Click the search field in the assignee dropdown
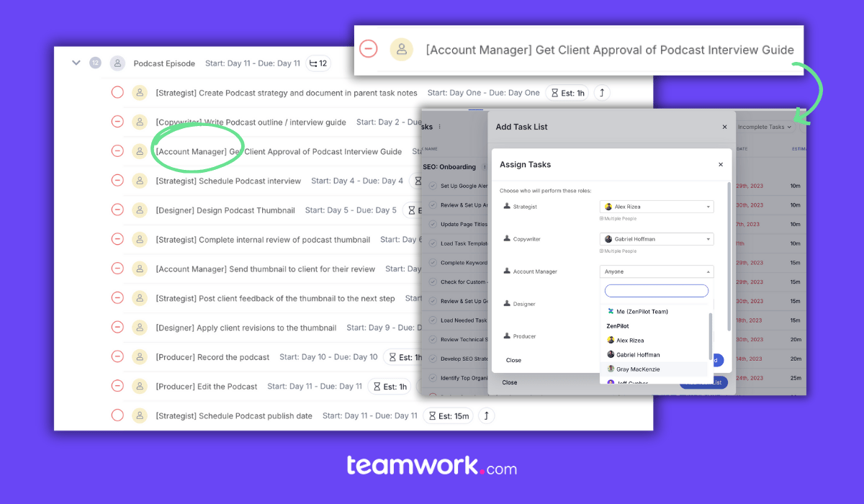Screen dimensions: 864x504 point(656,290)
